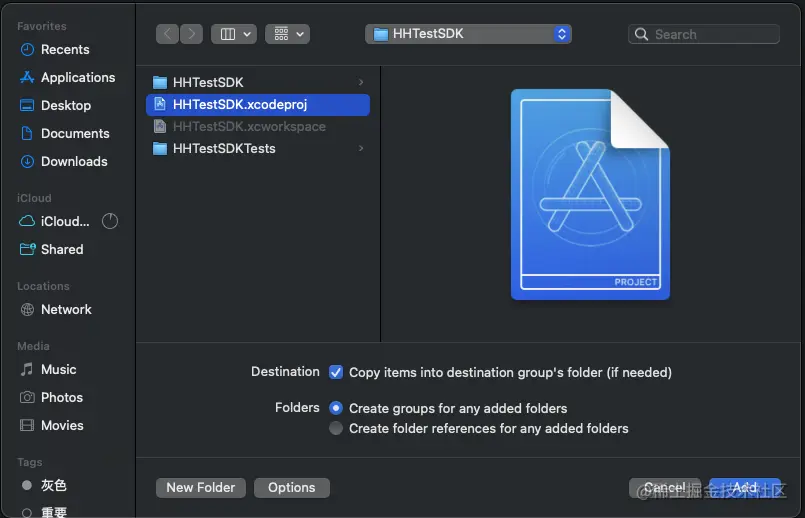
Task: Open Recents in the sidebar
Action: point(54,49)
